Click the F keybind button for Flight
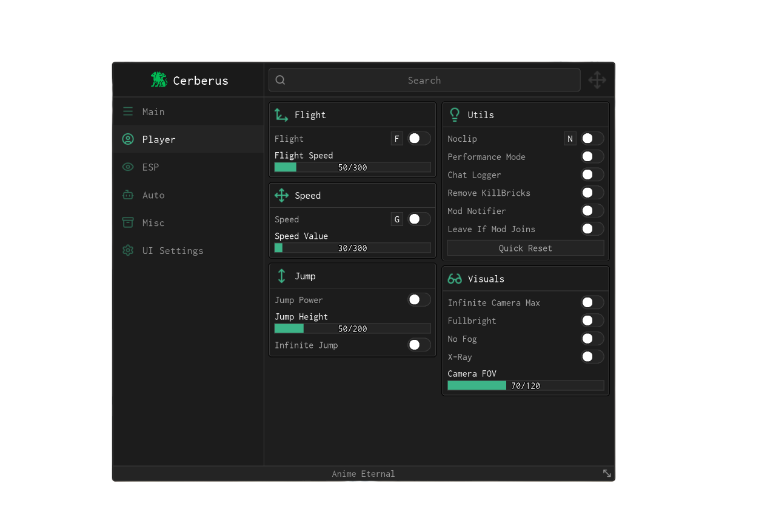The height and width of the screenshot is (532, 776). click(397, 139)
